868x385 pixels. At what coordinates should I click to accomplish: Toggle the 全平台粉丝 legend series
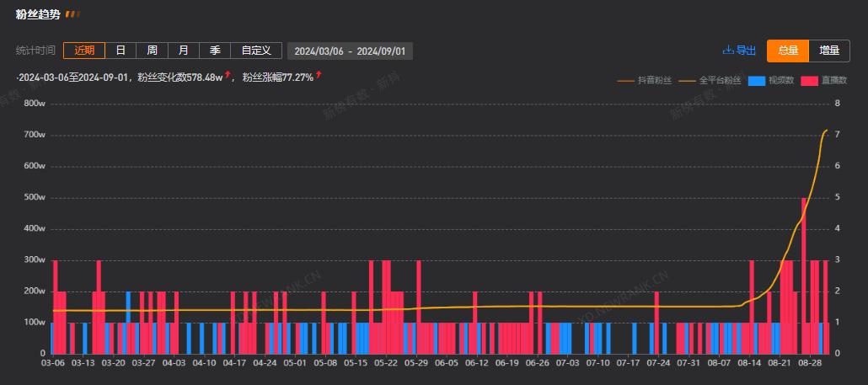point(710,80)
